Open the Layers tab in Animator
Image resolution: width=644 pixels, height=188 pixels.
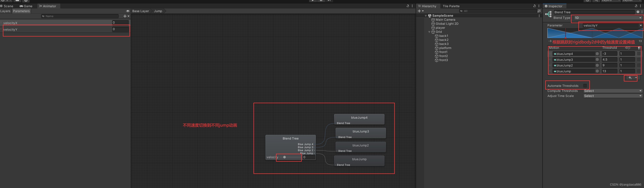pos(6,11)
